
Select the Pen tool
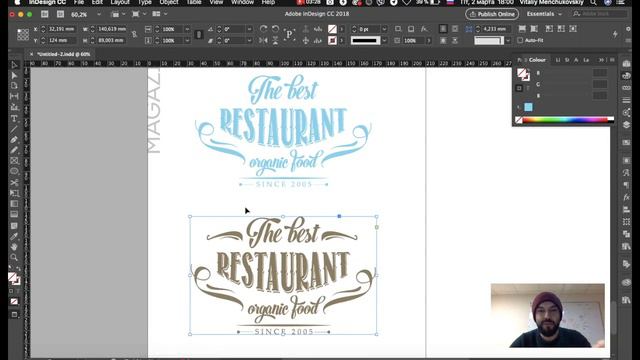14,140
